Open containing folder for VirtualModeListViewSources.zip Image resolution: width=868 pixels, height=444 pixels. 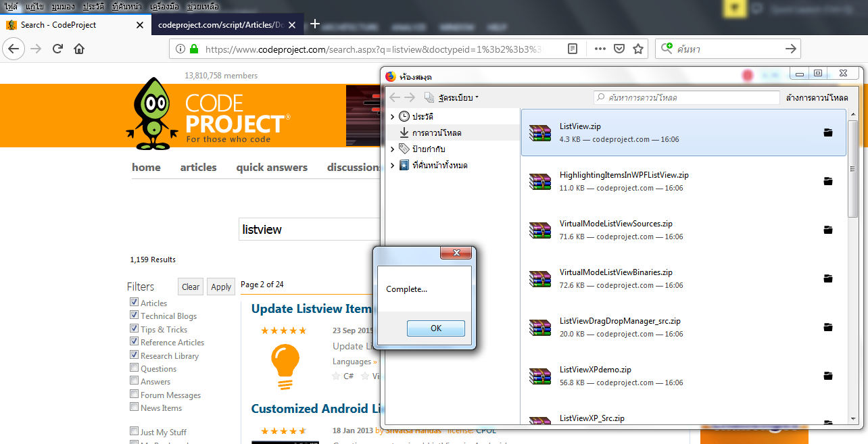[828, 230]
